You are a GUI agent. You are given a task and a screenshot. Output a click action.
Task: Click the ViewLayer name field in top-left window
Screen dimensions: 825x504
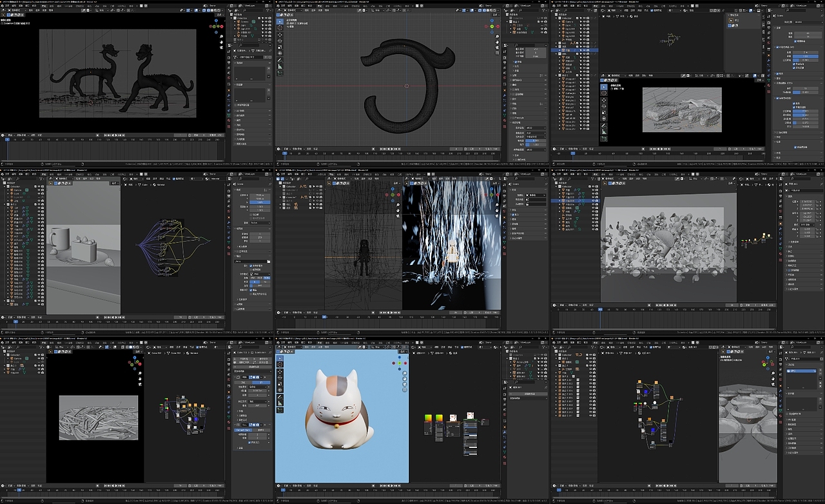click(x=253, y=7)
